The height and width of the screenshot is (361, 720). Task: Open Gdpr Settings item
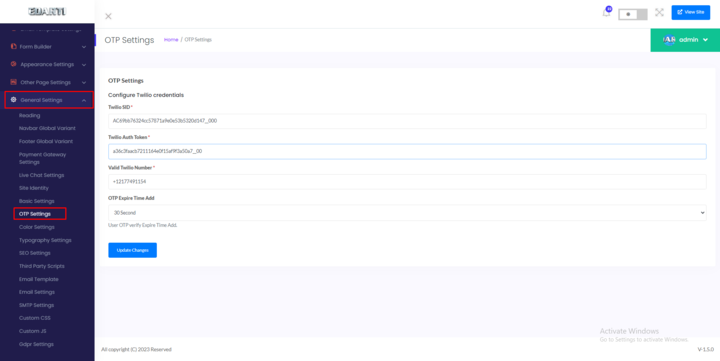tap(36, 344)
